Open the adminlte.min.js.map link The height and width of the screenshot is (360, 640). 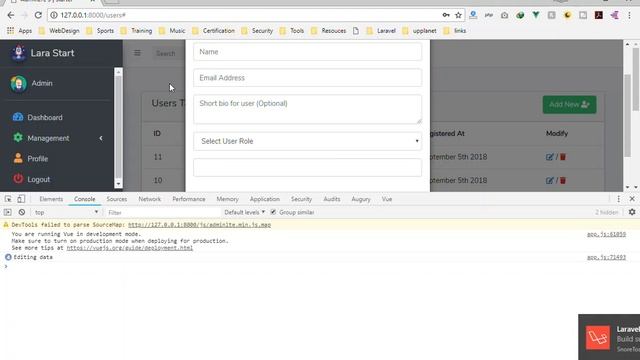coord(200,225)
